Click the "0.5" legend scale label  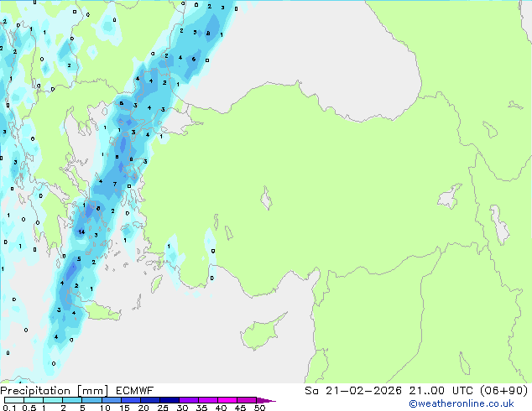click(x=29, y=408)
